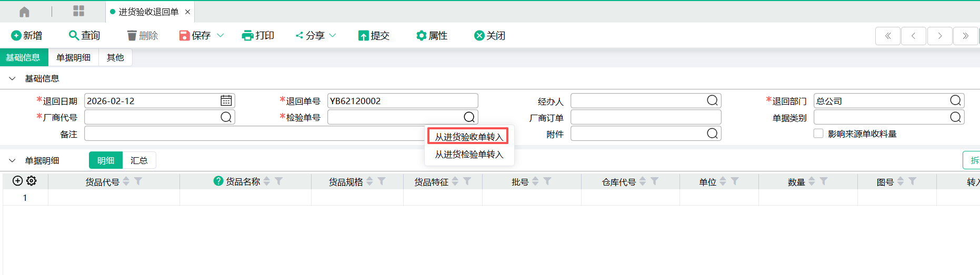Viewport: 980px width, 275px height.
Task: Go to the last record button
Action: [x=965, y=36]
